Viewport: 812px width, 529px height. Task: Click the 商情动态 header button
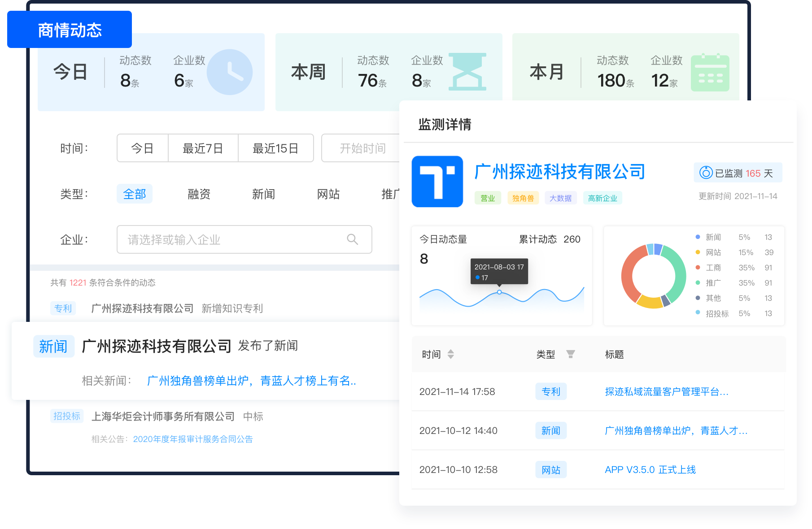70,30
